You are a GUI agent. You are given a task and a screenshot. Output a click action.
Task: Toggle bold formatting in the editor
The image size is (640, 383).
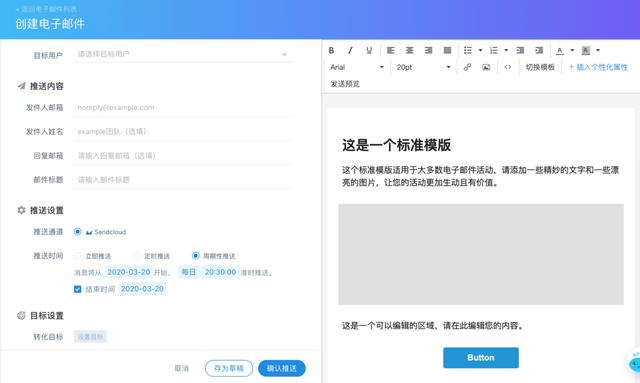coord(331,50)
